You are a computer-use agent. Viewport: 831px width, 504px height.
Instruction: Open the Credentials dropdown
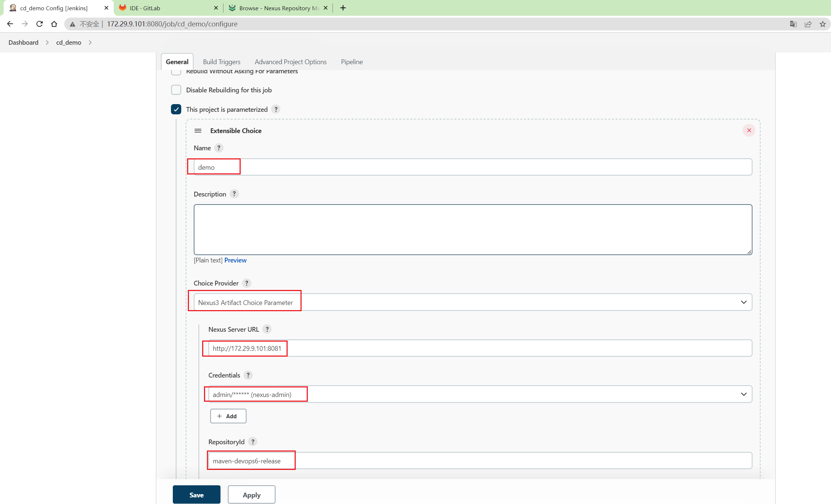point(480,394)
